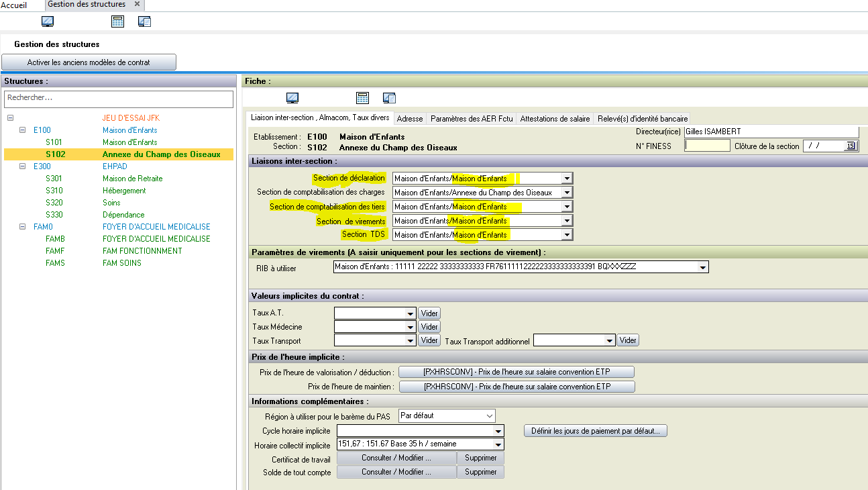Open the Section de virements dropdown
868x490 pixels.
click(567, 221)
